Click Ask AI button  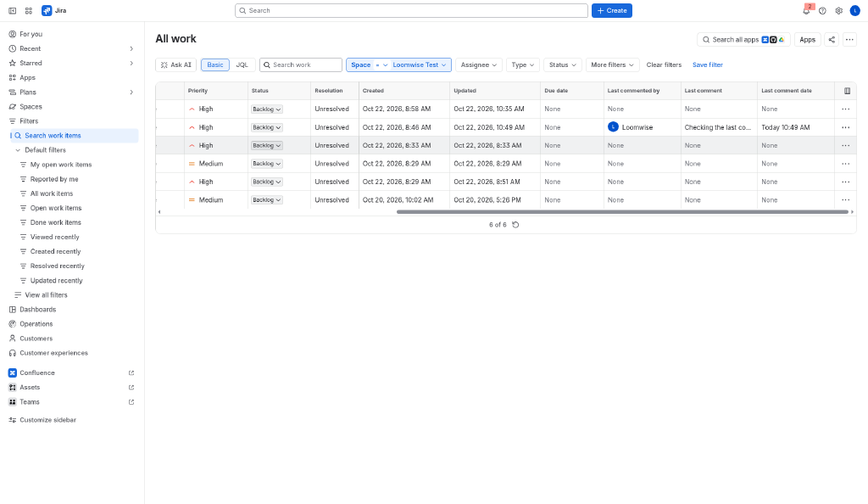176,64
